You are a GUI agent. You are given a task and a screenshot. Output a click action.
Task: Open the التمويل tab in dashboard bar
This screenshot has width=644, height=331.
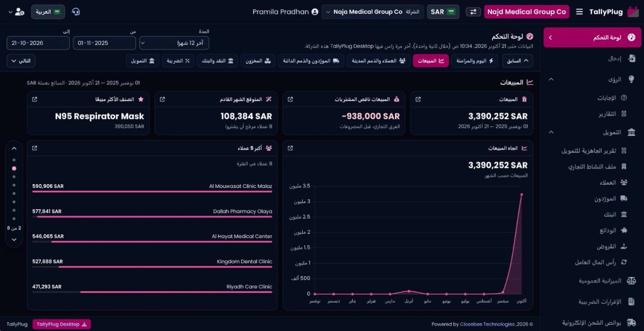(x=142, y=60)
